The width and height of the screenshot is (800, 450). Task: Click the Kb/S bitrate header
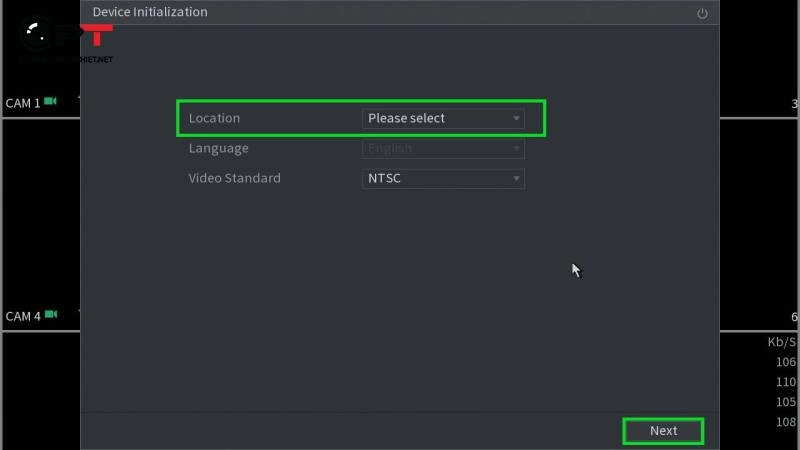(781, 342)
